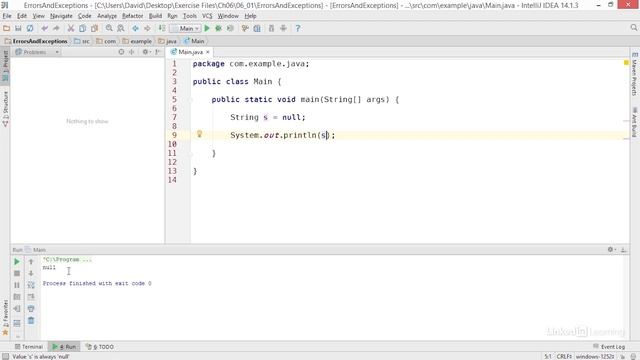
Task: Click the CRLF line separator indicator
Action: [x=564, y=356]
